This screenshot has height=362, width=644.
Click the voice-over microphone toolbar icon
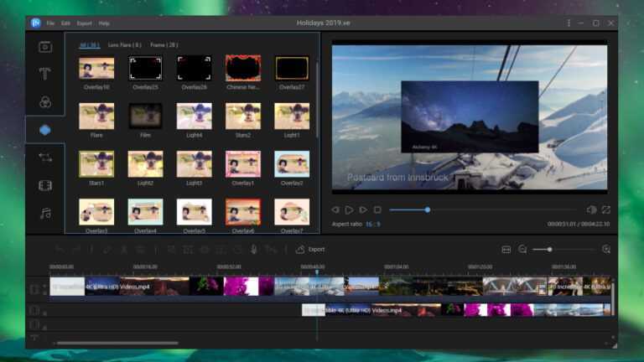tap(254, 249)
